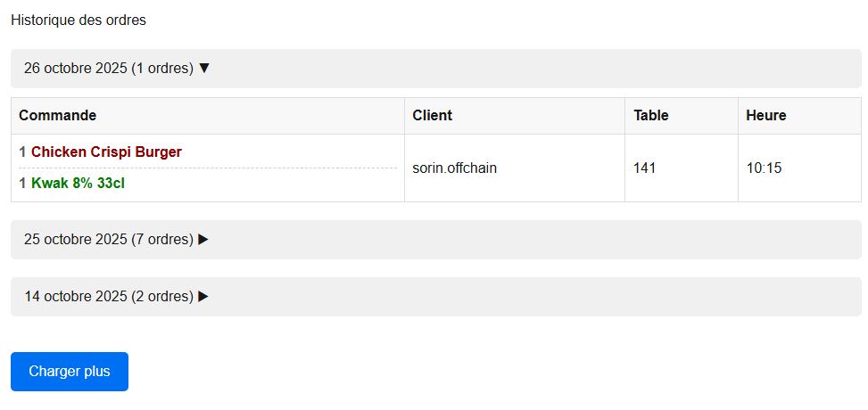Viewport: 868px width, 410px height.
Task: Click the Table column header
Action: 651,116
